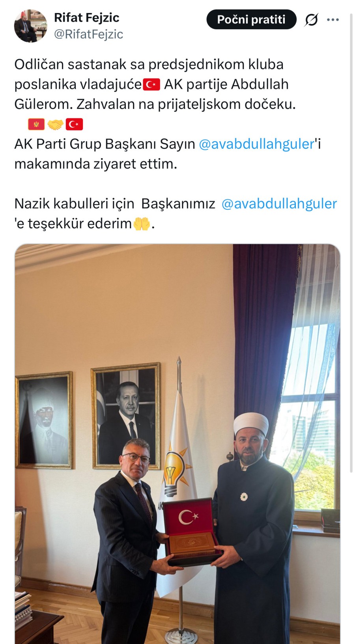Click the page scrollbar on right edge
Viewport: 355px width, 644px height.
tap(352, 237)
